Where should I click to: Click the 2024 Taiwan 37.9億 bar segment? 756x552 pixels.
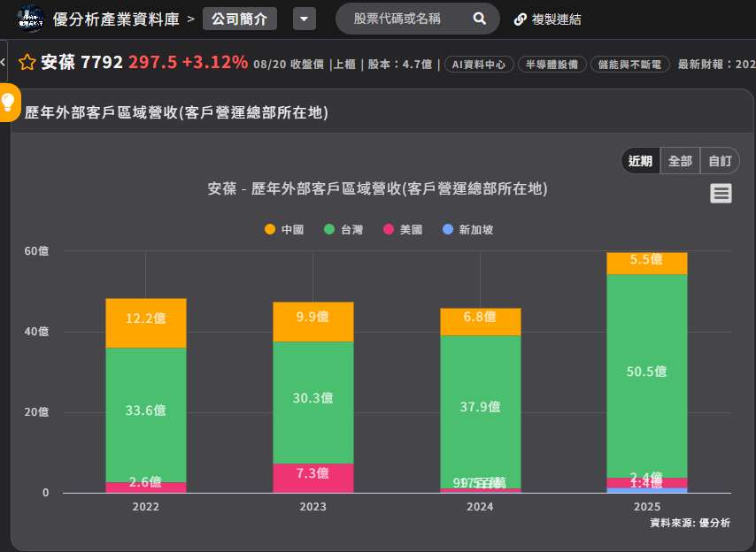(x=480, y=412)
